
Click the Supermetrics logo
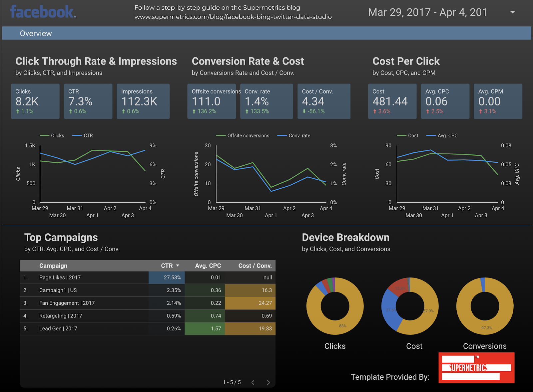pyautogui.click(x=476, y=368)
